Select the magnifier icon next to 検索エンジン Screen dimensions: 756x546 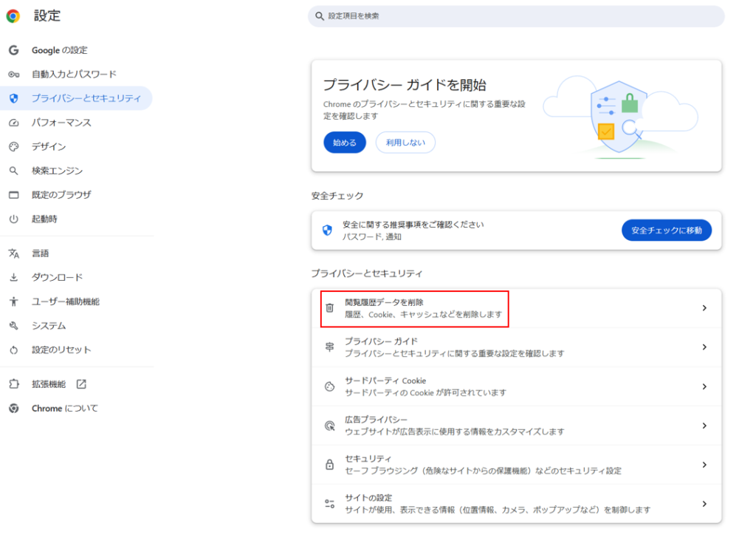(15, 170)
